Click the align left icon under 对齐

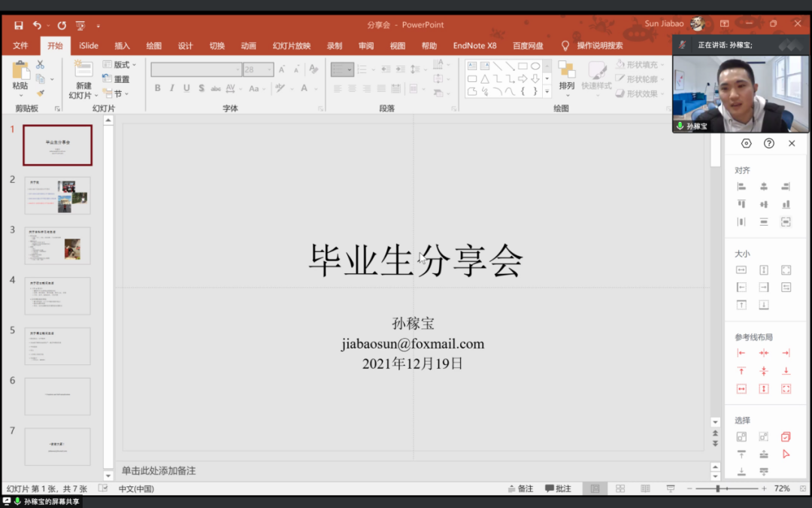click(741, 186)
